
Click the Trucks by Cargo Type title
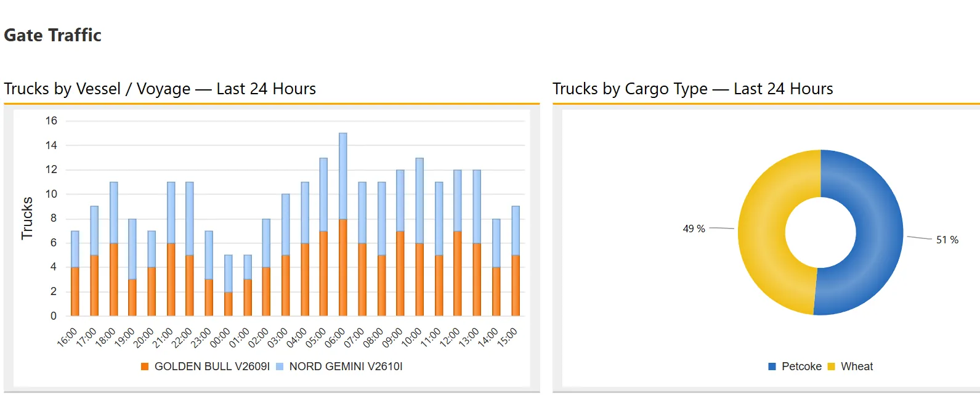693,89
